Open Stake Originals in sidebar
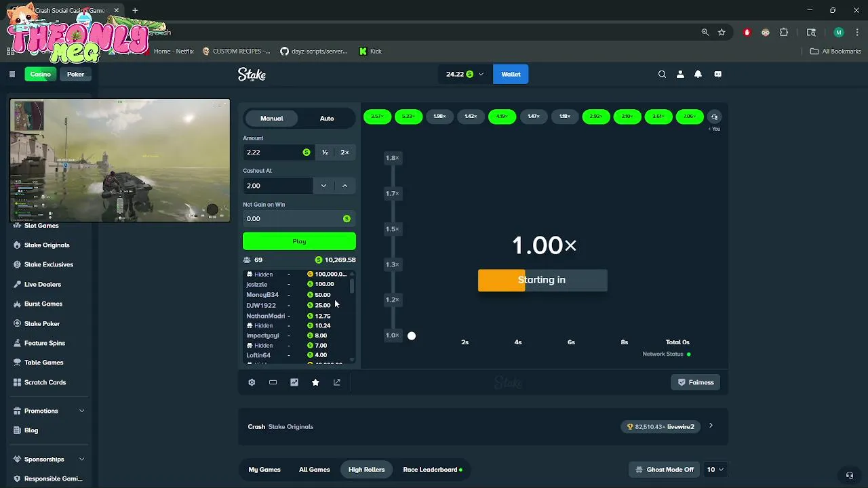This screenshot has height=488, width=868. [x=47, y=245]
